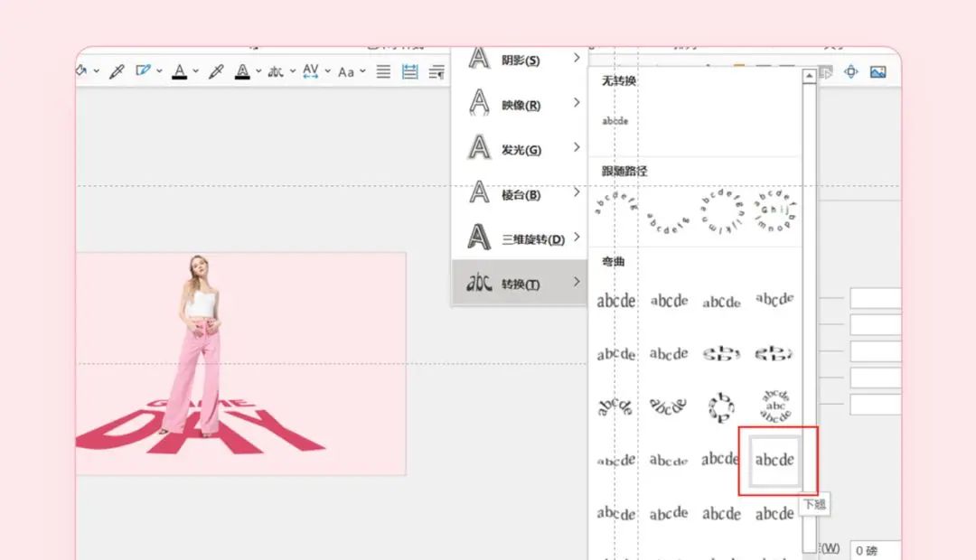Click the chevron next to 阴影(S)
976x560 pixels.
pyautogui.click(x=577, y=58)
